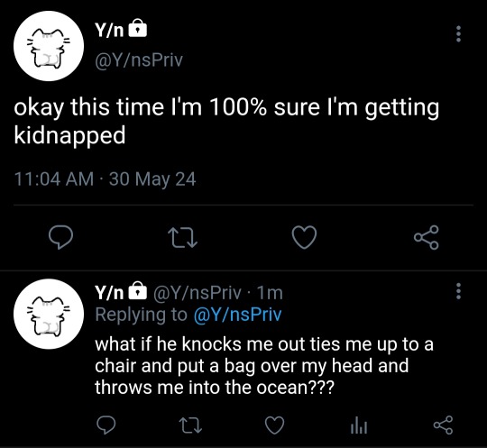487x448 pixels.
Task: Like the main kidnapped tweet
Action: click(305, 237)
